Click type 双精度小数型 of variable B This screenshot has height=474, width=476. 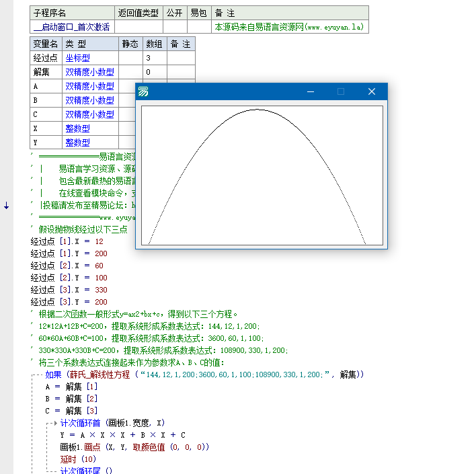(90, 100)
